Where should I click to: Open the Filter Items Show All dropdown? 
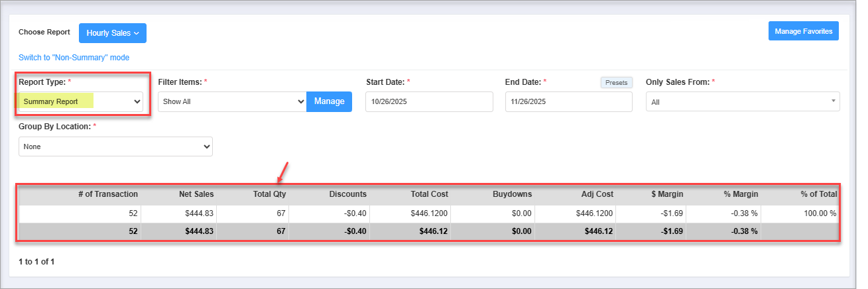pyautogui.click(x=231, y=102)
